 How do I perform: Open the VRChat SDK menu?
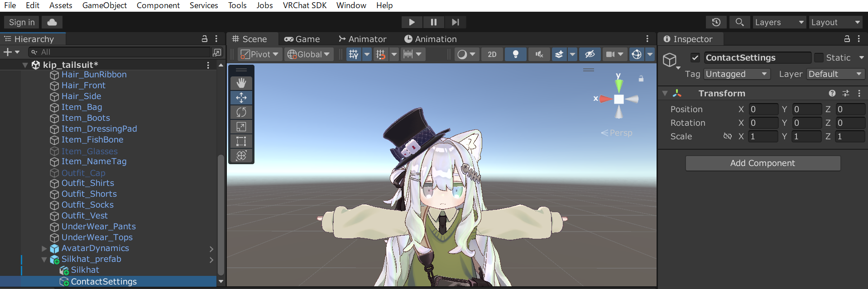point(305,5)
